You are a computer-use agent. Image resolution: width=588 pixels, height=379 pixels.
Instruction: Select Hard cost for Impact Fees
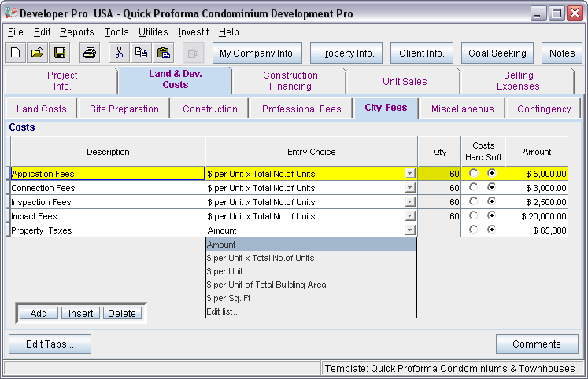point(474,215)
